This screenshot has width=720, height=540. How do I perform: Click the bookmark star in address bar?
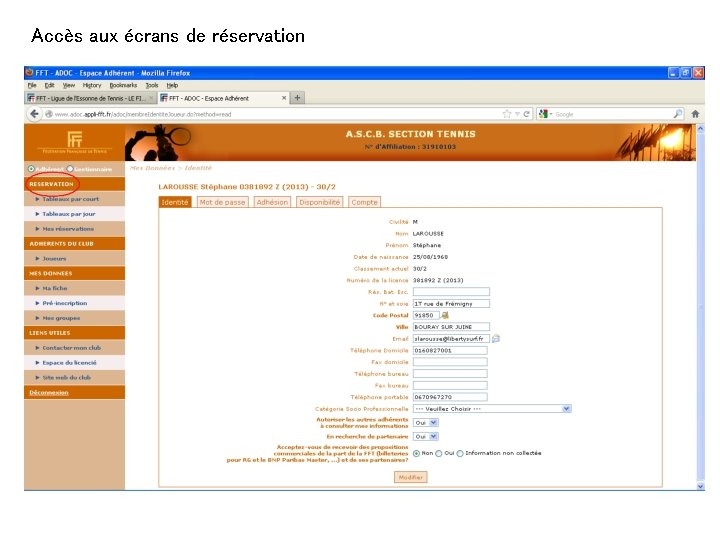pyautogui.click(x=507, y=114)
